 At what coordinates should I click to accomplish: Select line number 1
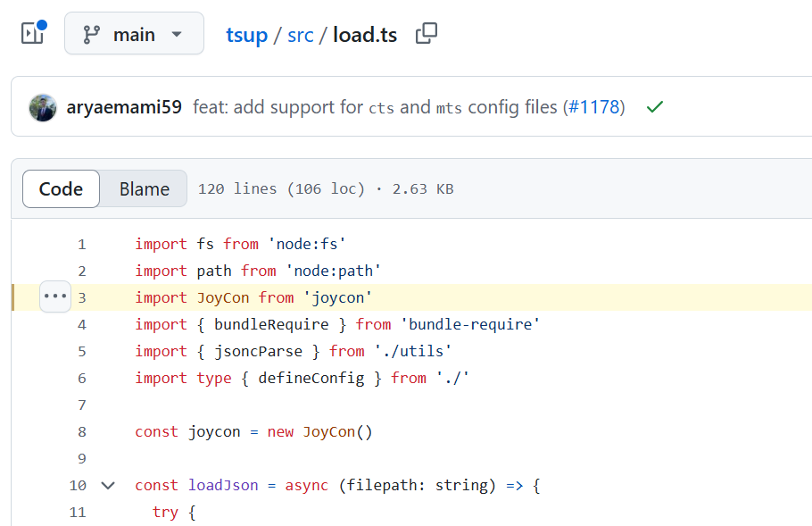click(x=82, y=244)
